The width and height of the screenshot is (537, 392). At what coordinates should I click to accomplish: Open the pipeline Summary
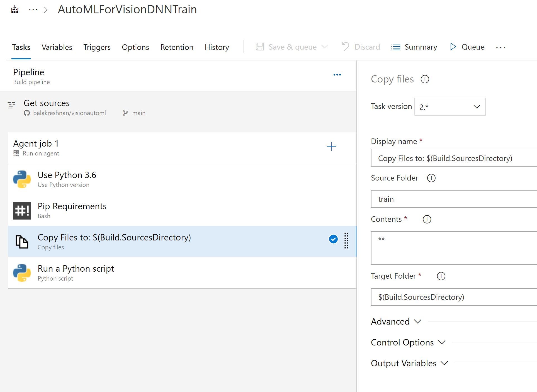(x=414, y=47)
